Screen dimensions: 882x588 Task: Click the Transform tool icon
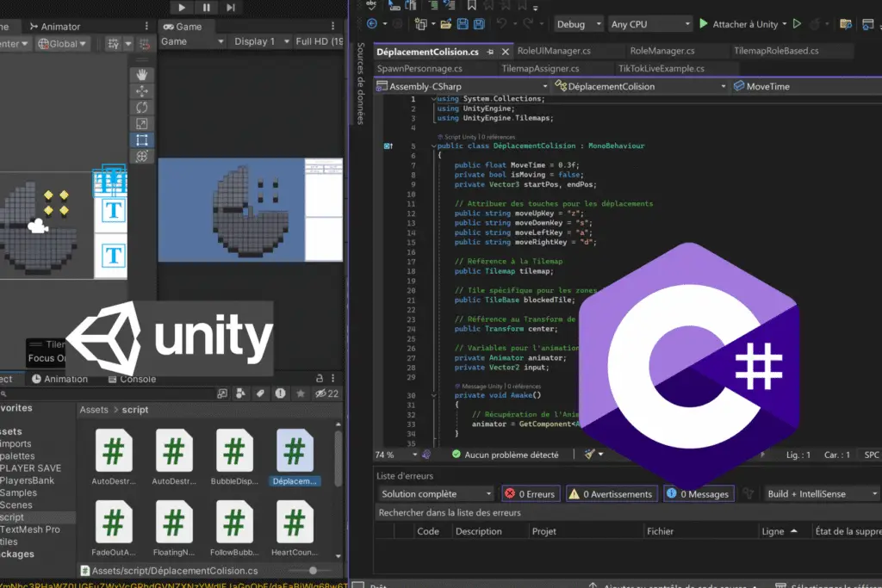(142, 157)
